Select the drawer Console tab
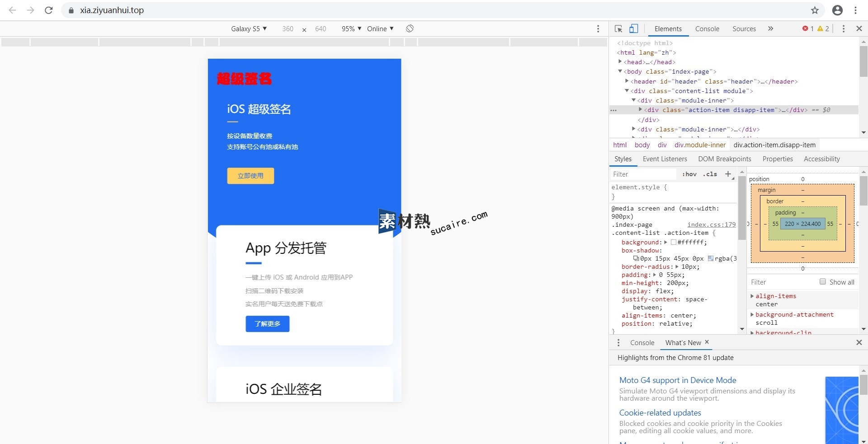This screenshot has width=868, height=444. (x=642, y=342)
